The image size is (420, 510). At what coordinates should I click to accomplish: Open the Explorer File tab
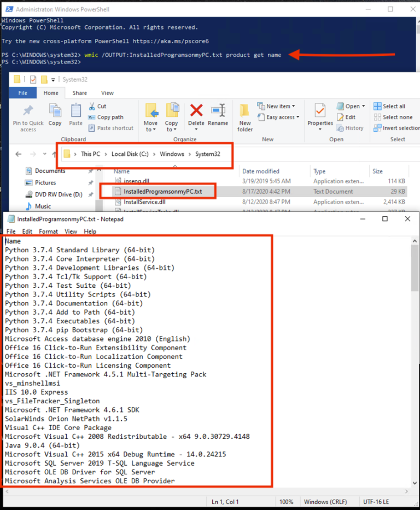tap(23, 93)
